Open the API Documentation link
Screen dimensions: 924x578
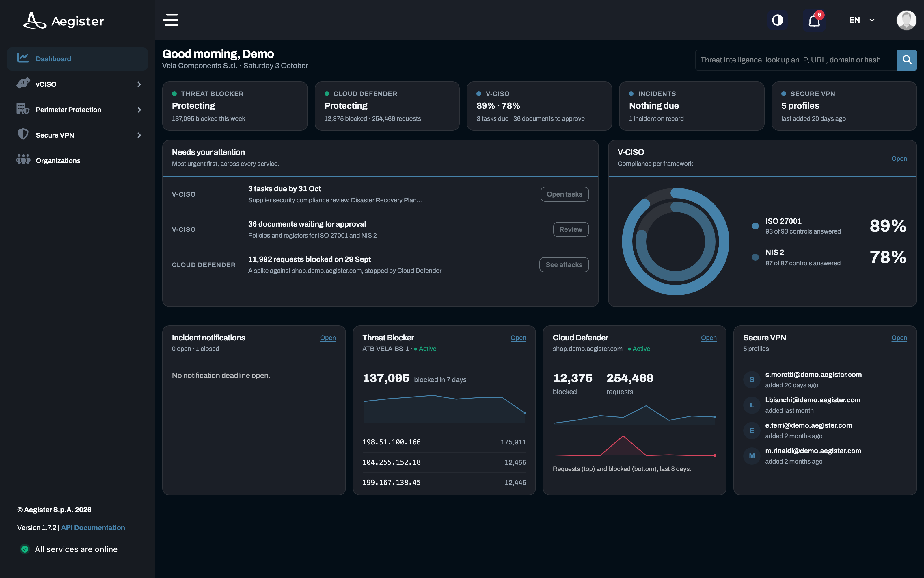(x=93, y=527)
